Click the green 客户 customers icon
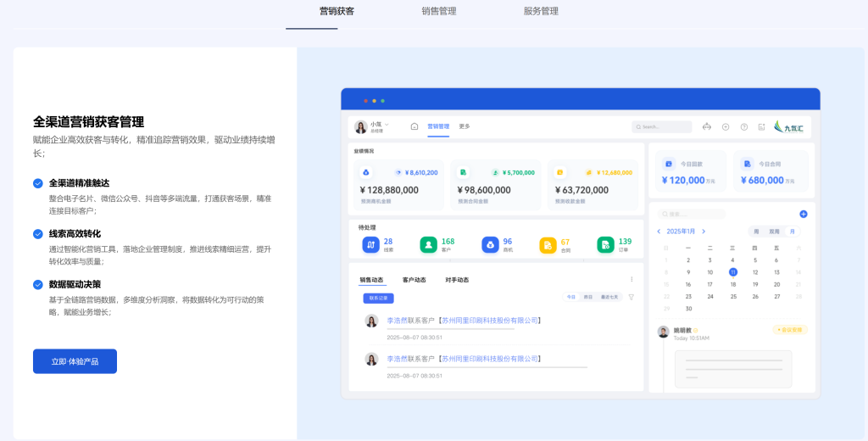The width and height of the screenshot is (868, 441). click(428, 245)
